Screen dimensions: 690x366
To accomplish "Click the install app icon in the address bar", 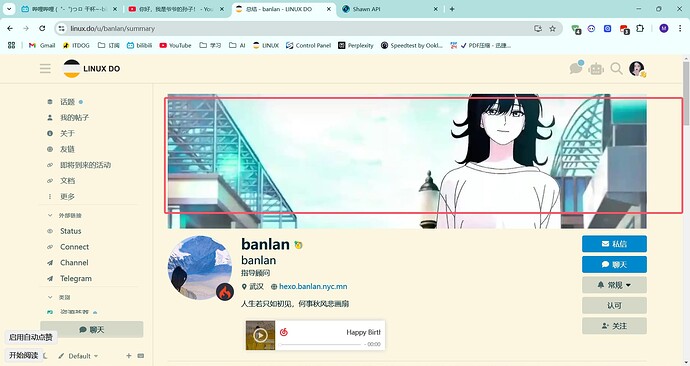I will point(538,29).
